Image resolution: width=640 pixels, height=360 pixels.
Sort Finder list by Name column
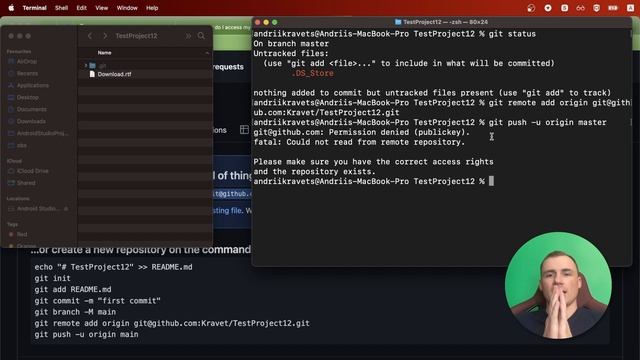(x=104, y=53)
